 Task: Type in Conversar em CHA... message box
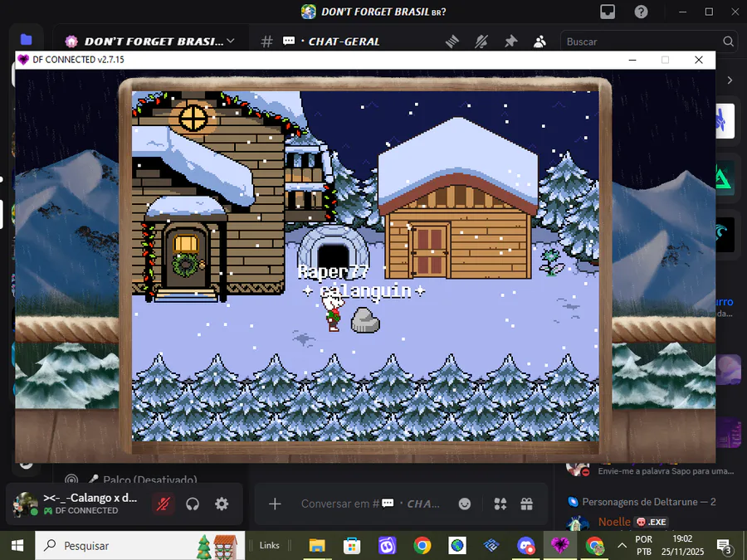point(371,504)
